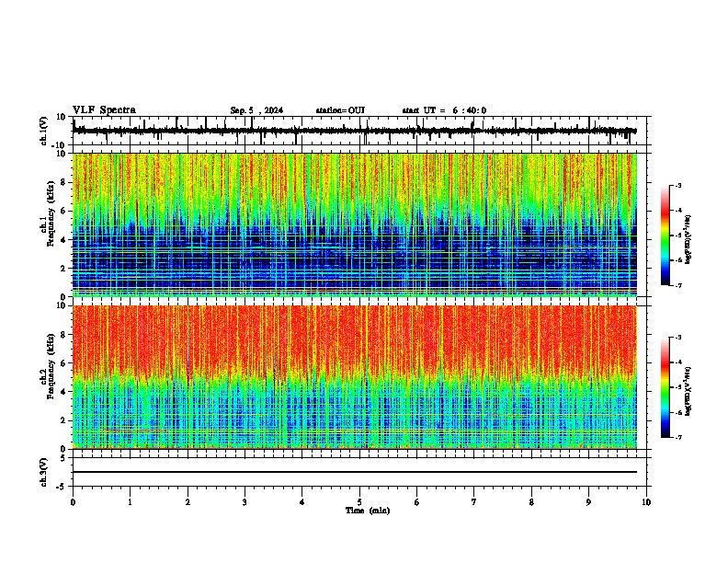Click tick label "10" on the Time axis

pyautogui.click(x=646, y=502)
